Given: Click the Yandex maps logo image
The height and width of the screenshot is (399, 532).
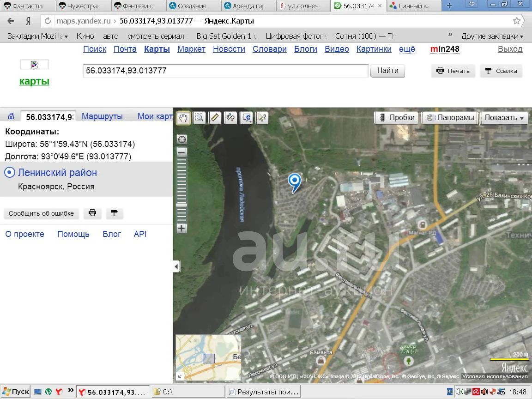Looking at the screenshot, I should (x=34, y=65).
